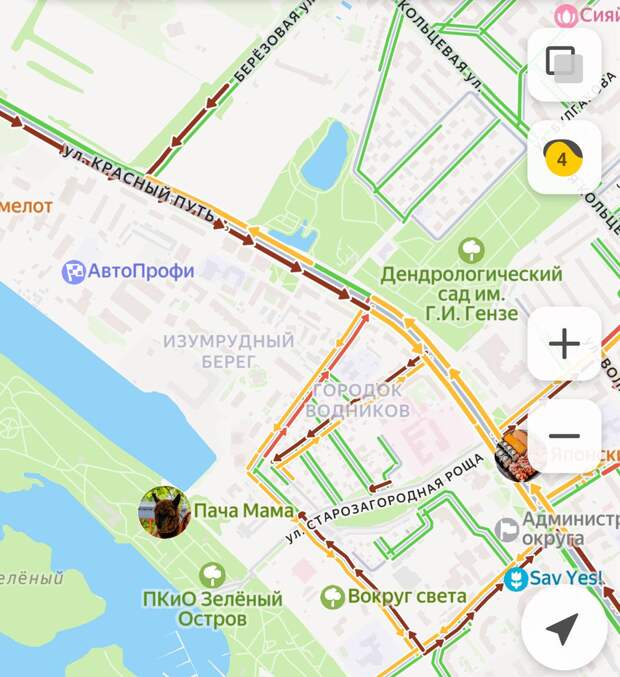Image resolution: width=620 pixels, height=677 pixels.
Task: Select the Городок Водников district label
Action: 357,400
